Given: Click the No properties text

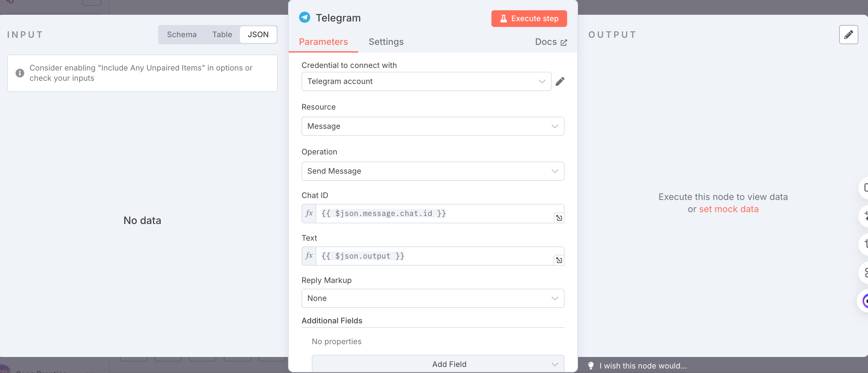Looking at the screenshot, I should (x=336, y=341).
